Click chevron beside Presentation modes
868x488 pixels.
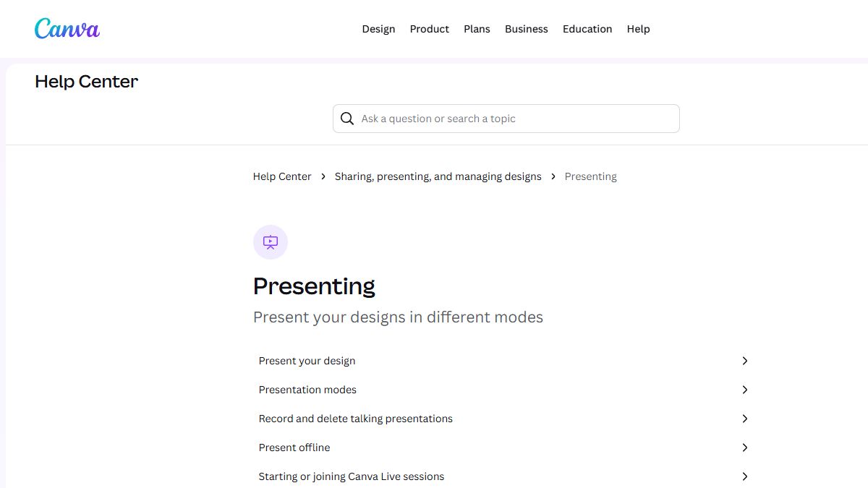(745, 390)
